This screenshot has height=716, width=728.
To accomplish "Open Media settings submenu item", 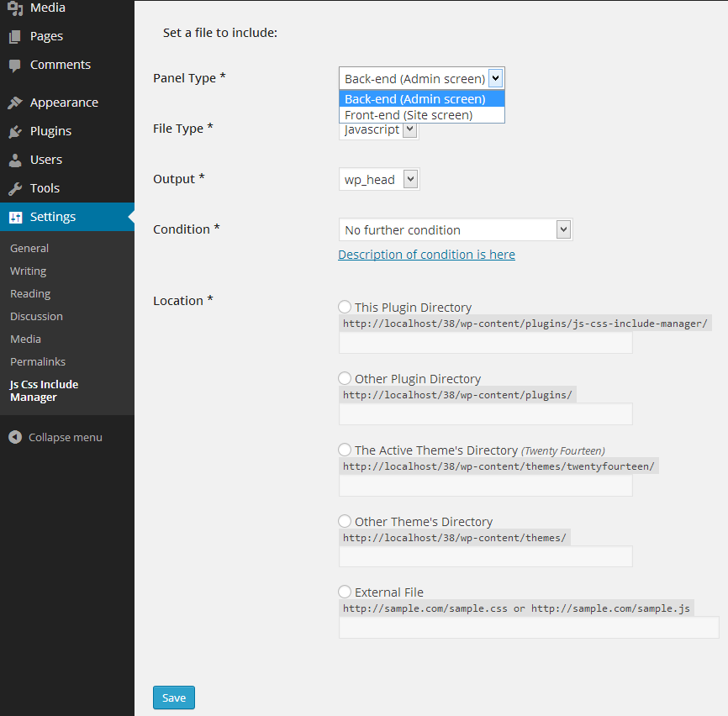I will pyautogui.click(x=25, y=340).
